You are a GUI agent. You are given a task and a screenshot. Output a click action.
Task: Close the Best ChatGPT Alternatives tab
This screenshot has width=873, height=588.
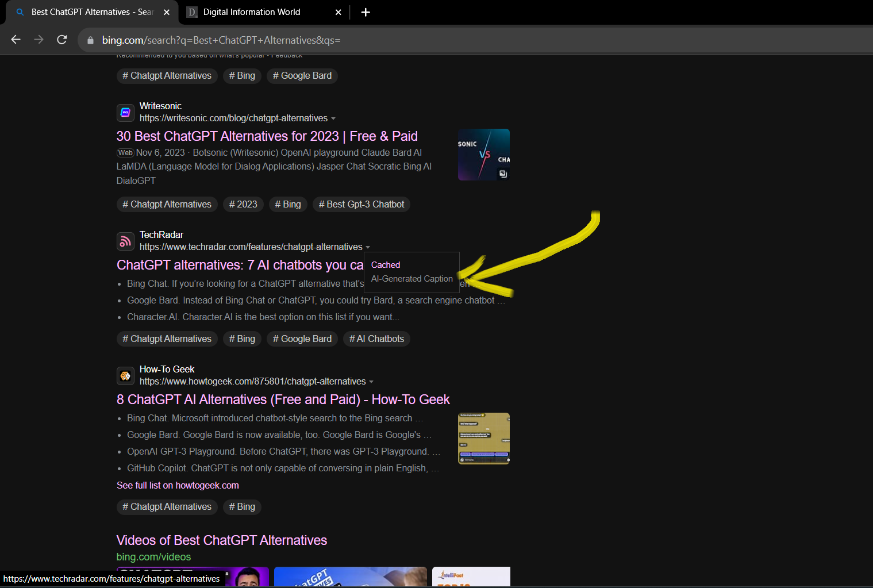[x=167, y=12]
